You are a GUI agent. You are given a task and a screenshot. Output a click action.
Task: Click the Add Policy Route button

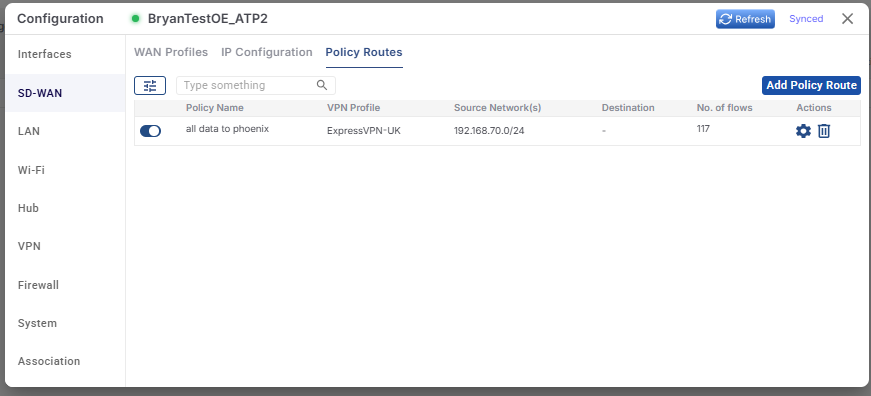coord(811,85)
